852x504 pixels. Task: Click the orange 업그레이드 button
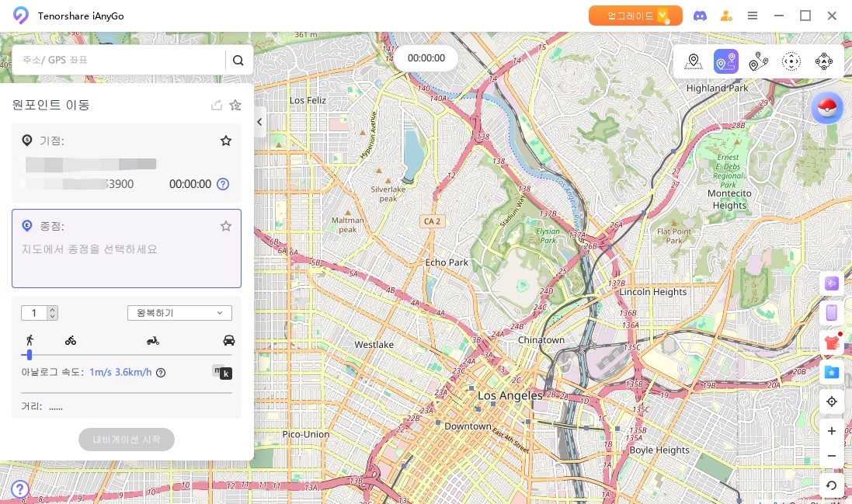pos(635,16)
